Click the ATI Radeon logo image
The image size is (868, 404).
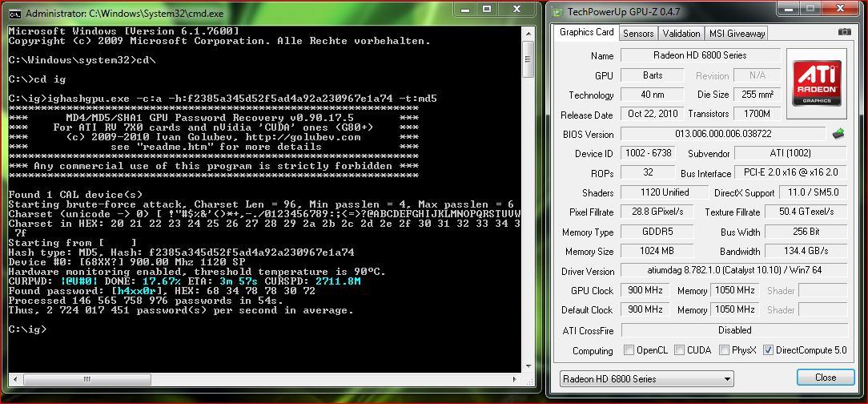[817, 84]
